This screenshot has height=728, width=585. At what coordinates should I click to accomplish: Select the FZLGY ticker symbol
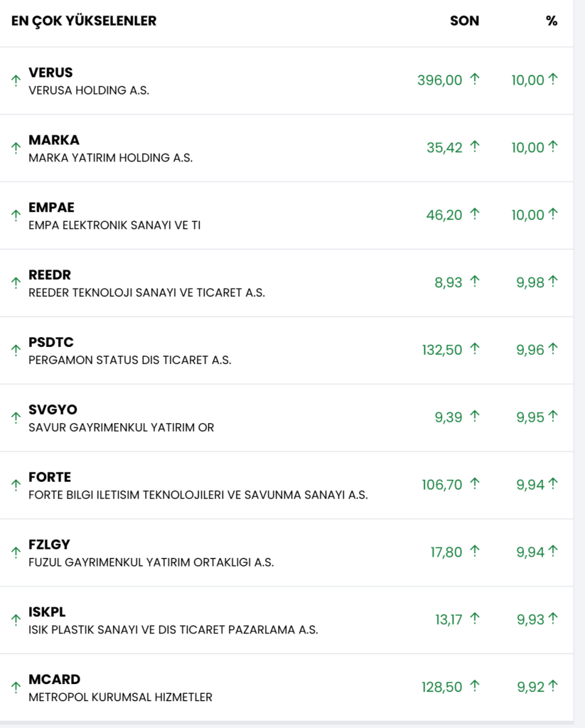click(x=49, y=545)
